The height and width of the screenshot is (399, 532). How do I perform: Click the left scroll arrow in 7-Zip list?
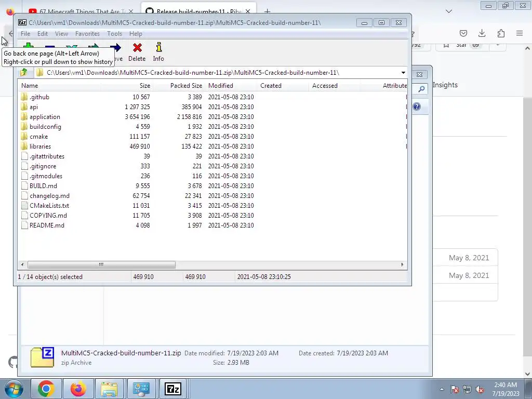coord(23,264)
